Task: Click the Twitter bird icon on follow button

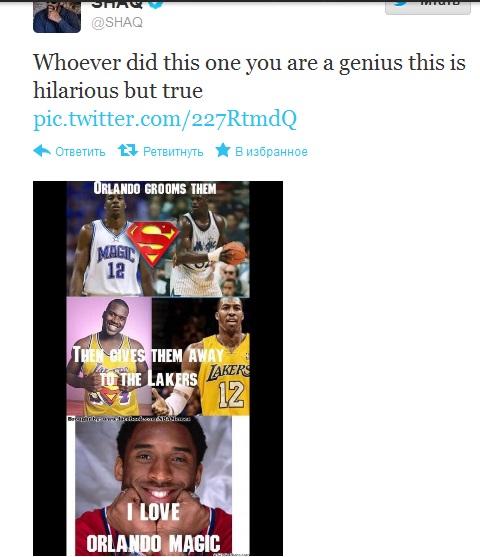Action: [401, 3]
